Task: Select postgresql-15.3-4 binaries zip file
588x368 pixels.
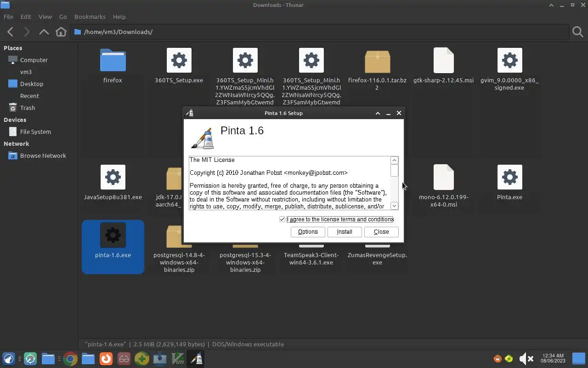Action: 245,262
